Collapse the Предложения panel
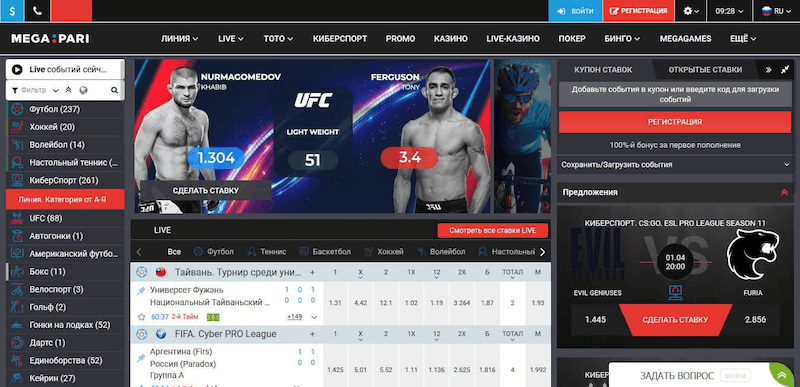 coord(784,192)
